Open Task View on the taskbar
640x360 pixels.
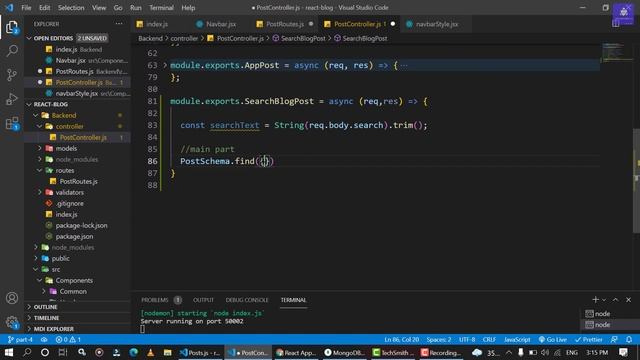[x=62, y=352]
